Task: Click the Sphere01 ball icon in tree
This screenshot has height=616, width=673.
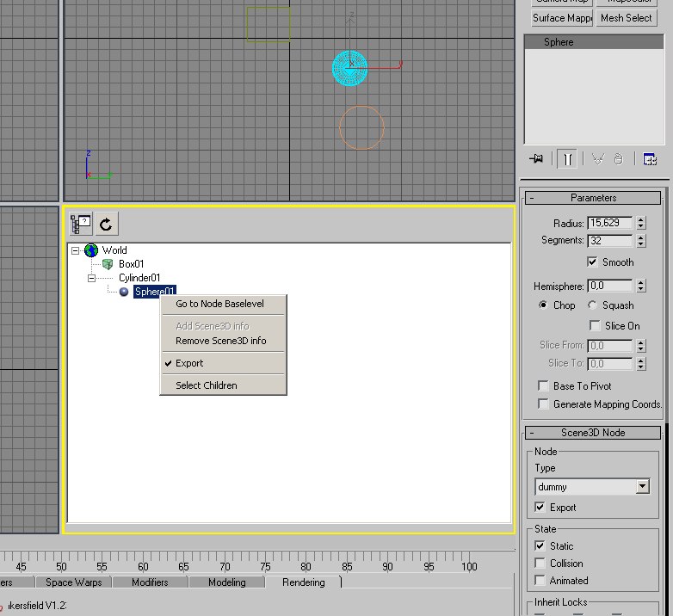Action: pyautogui.click(x=124, y=292)
